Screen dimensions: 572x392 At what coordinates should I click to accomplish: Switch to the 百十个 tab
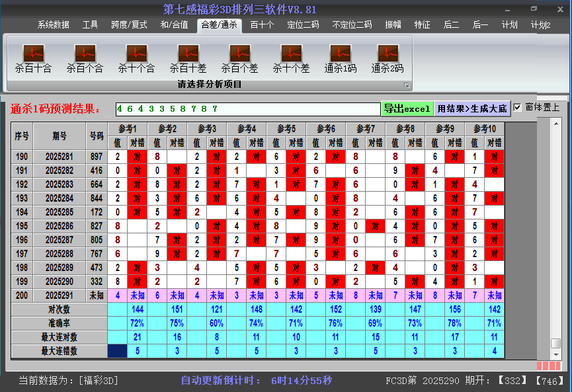[x=262, y=25]
